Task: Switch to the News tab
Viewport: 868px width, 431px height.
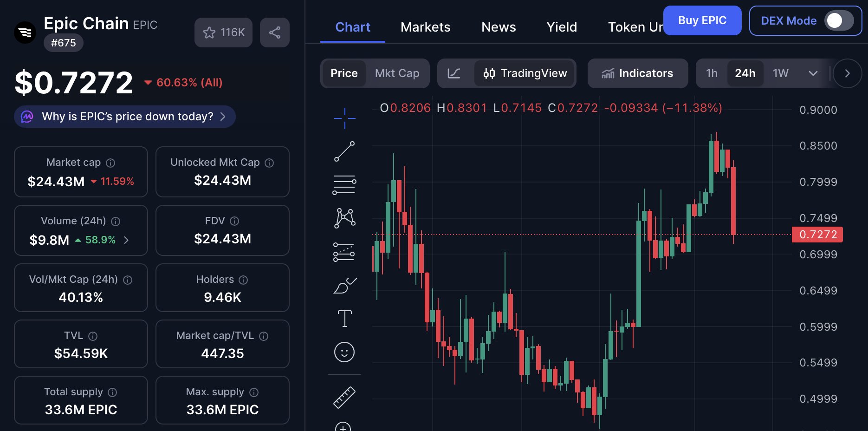Action: click(499, 27)
